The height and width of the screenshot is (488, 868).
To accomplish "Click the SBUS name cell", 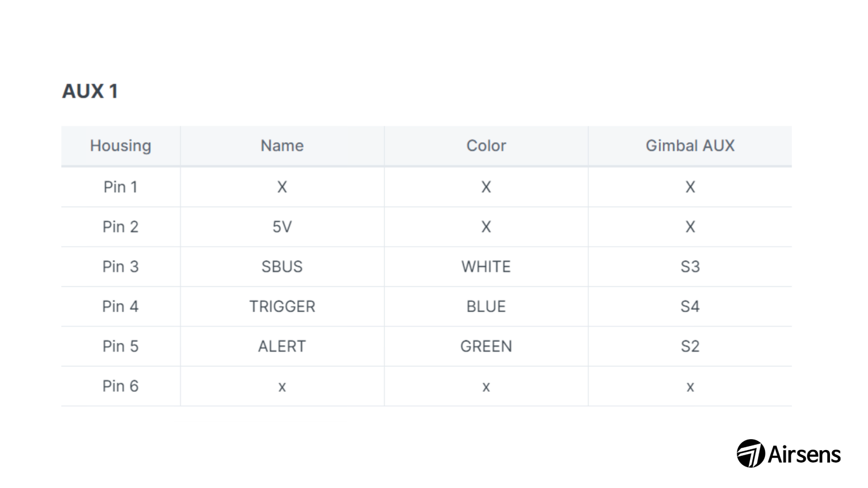I will click(282, 267).
